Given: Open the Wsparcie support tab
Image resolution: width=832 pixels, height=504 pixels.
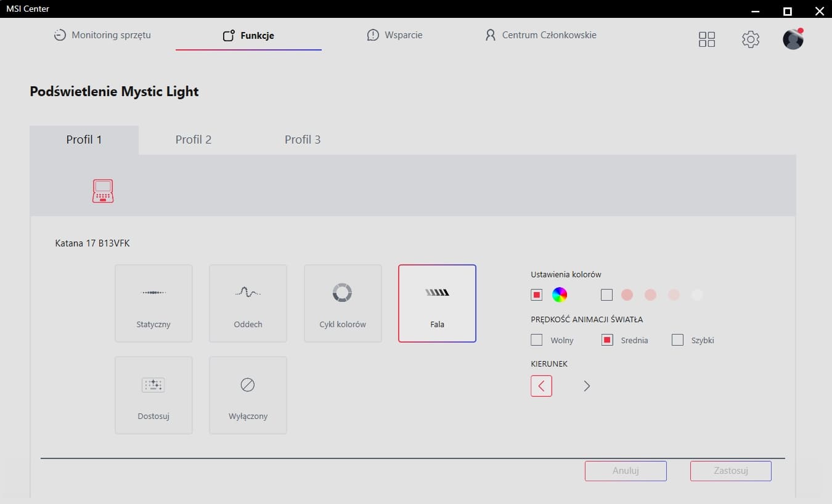Looking at the screenshot, I should [394, 35].
